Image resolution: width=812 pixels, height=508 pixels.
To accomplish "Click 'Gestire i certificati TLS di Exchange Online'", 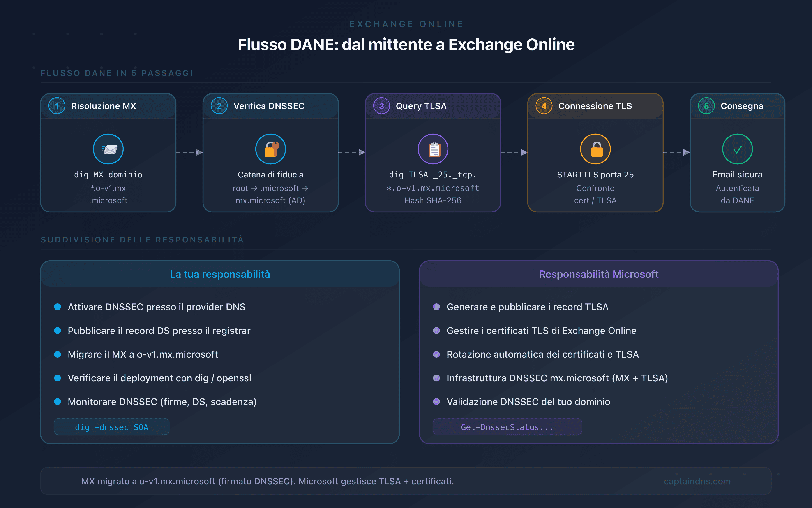I will 542,331.
